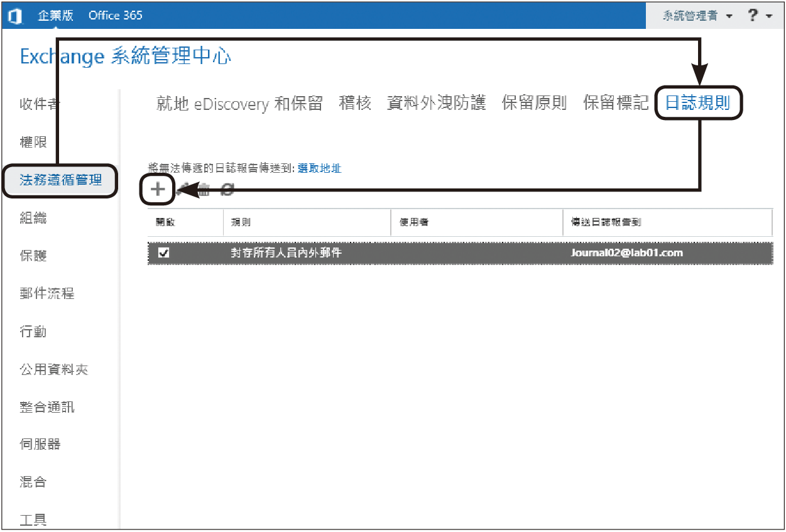Select the rule name 封存所有人員內外郵件

[287, 253]
